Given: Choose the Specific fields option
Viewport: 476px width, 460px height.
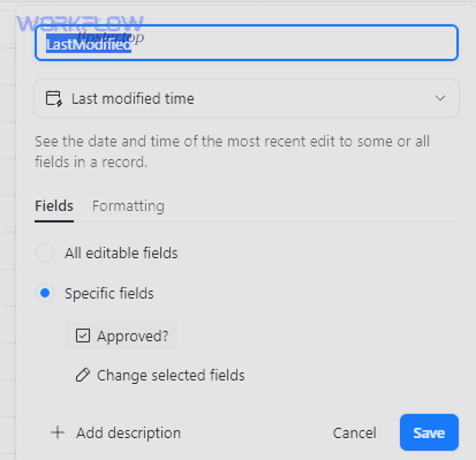Looking at the screenshot, I should (45, 293).
